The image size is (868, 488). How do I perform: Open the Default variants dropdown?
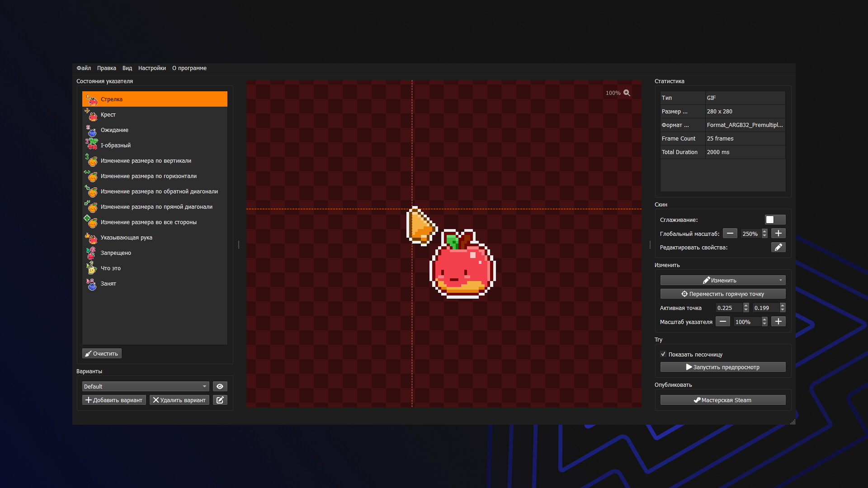click(x=146, y=386)
